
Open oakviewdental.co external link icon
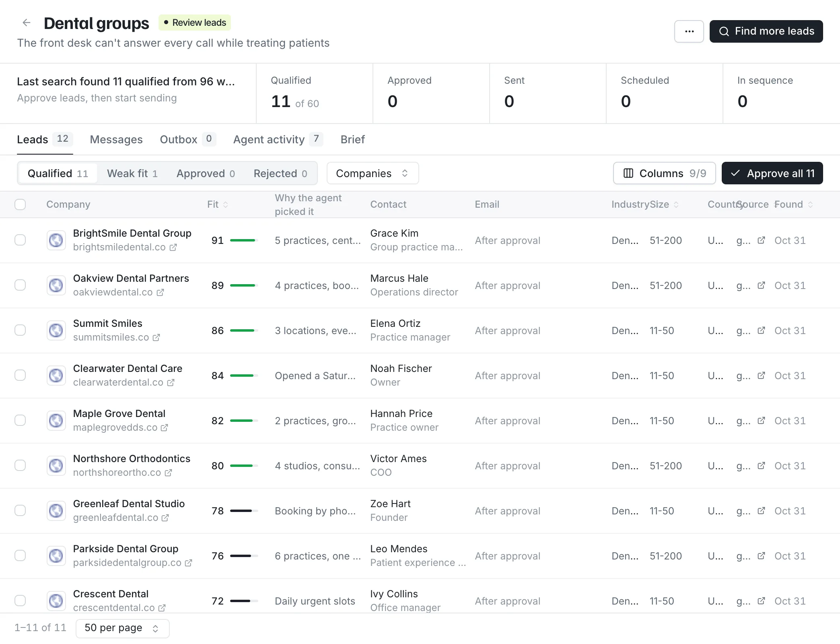pyautogui.click(x=160, y=292)
